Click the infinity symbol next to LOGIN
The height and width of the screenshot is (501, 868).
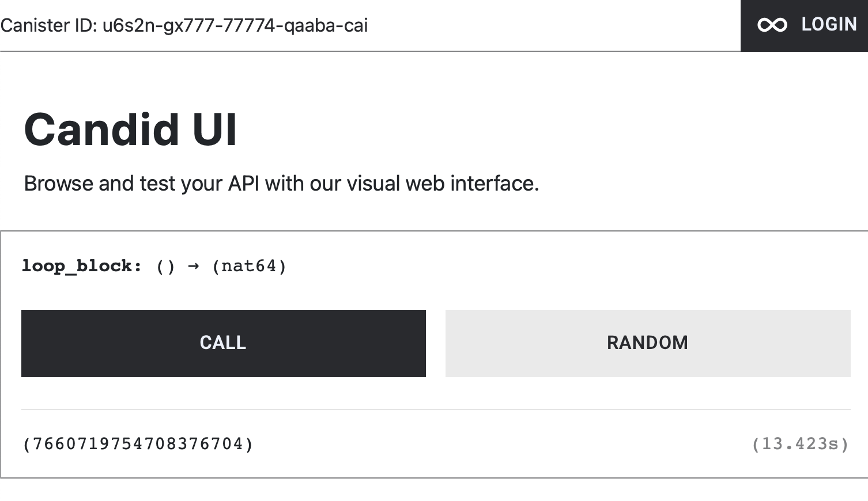[x=772, y=24]
